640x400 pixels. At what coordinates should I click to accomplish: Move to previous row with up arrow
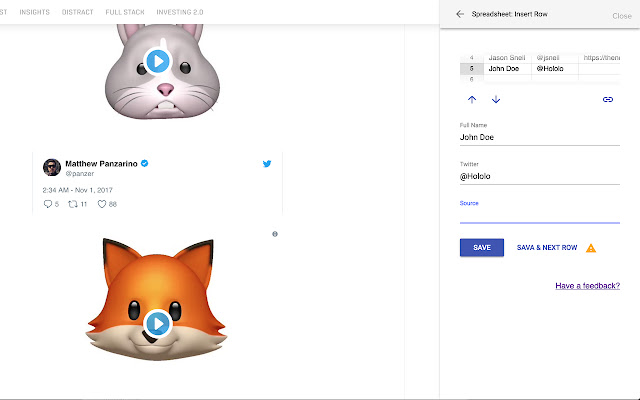[x=472, y=100]
